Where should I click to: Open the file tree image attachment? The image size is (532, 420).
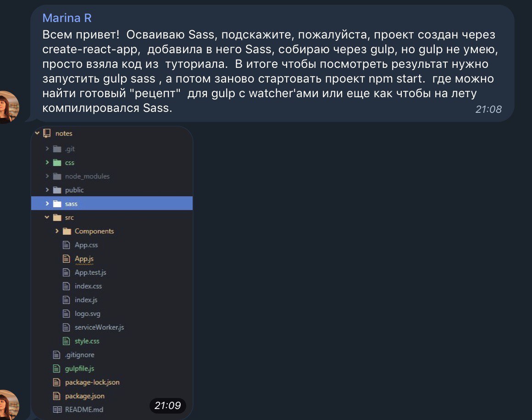point(112,273)
